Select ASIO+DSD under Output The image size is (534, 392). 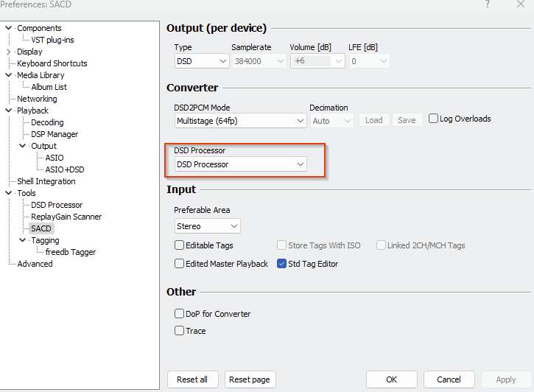(x=65, y=169)
